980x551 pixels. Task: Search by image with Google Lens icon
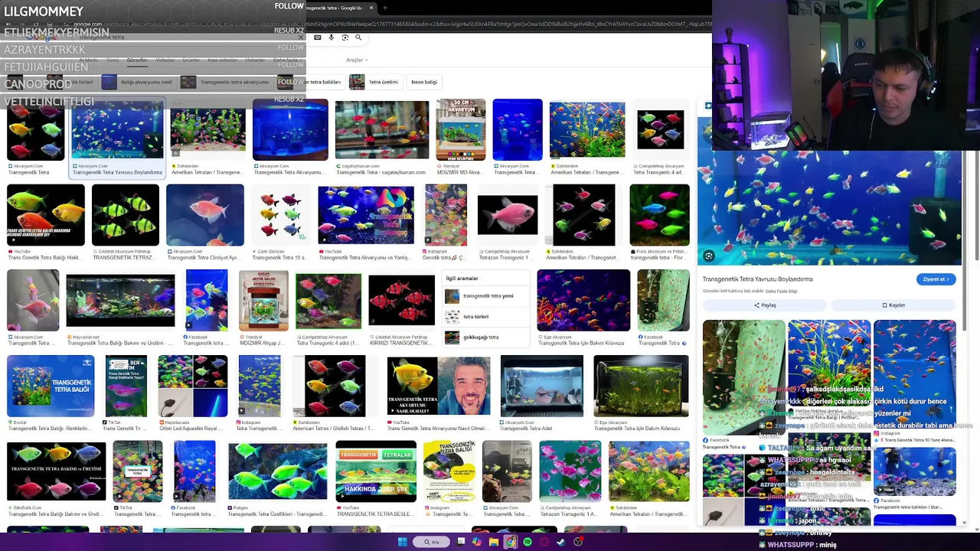(345, 37)
